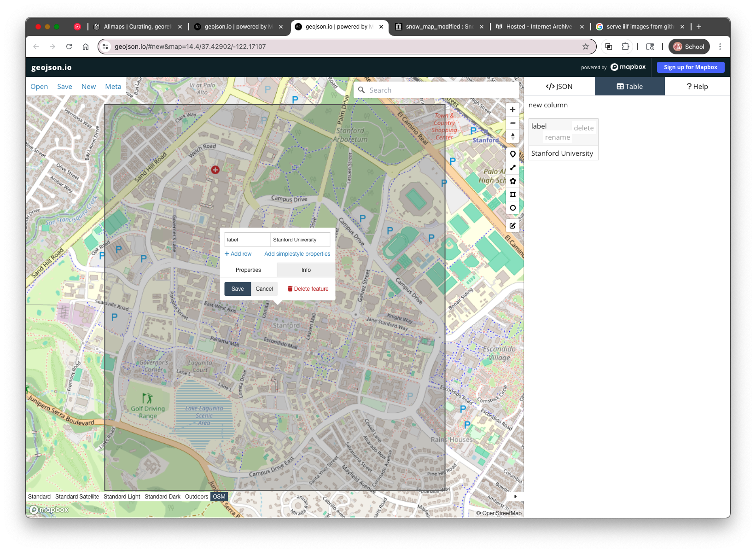Delete the label column

coord(584,128)
